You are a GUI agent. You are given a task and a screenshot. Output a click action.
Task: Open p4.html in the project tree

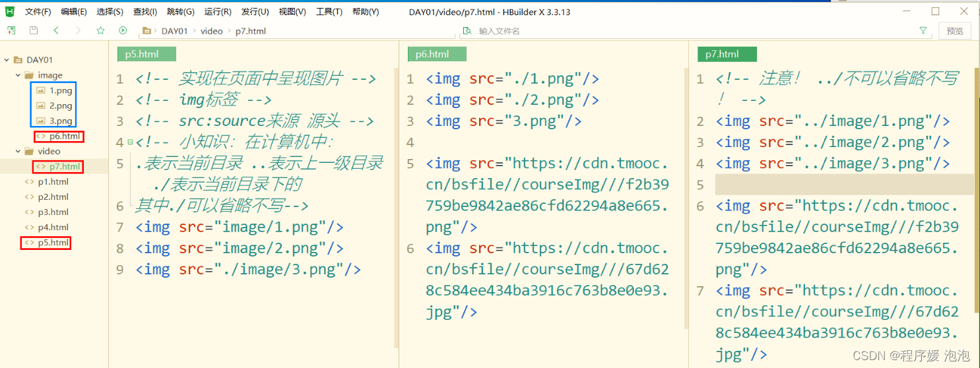(53, 227)
